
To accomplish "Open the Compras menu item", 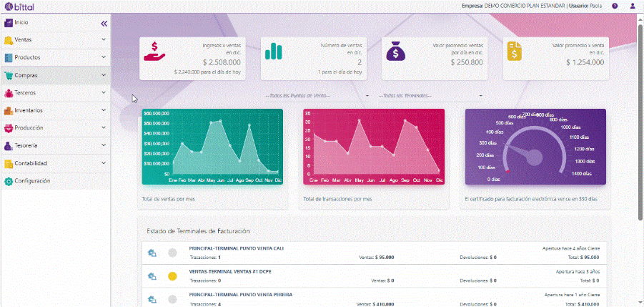I will (x=26, y=75).
